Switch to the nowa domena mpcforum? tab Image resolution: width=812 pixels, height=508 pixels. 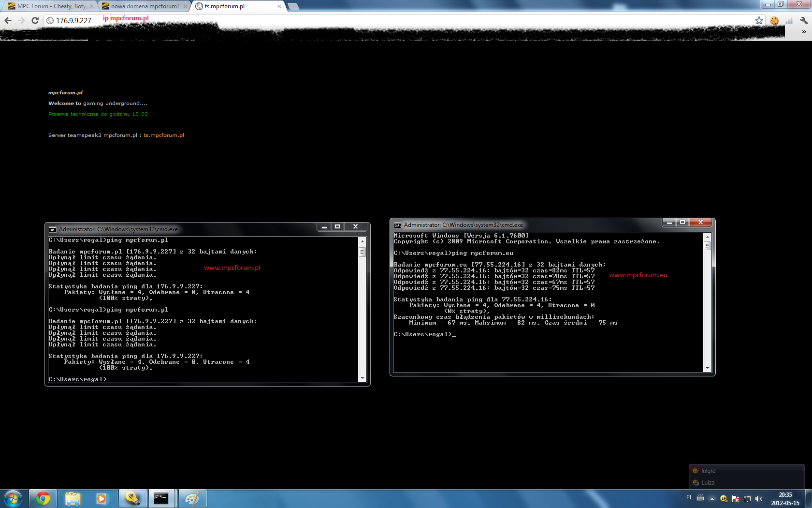(144, 6)
